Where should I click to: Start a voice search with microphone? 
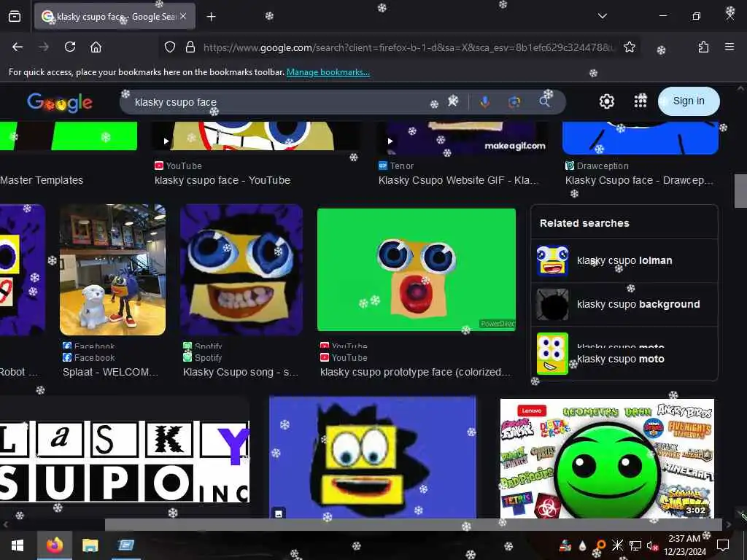click(x=484, y=101)
